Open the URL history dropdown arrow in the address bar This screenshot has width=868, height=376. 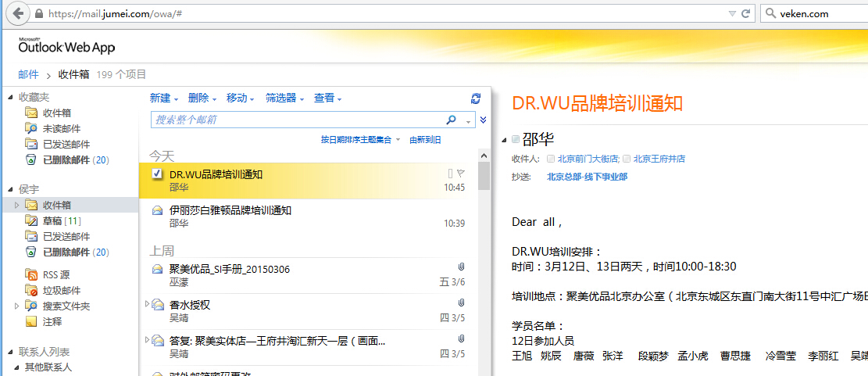(x=732, y=14)
